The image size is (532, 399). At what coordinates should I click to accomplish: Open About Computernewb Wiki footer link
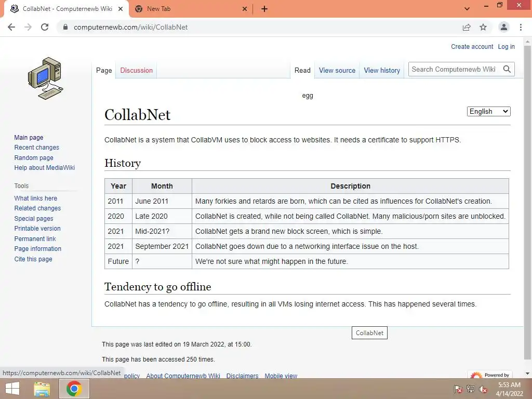pos(183,376)
